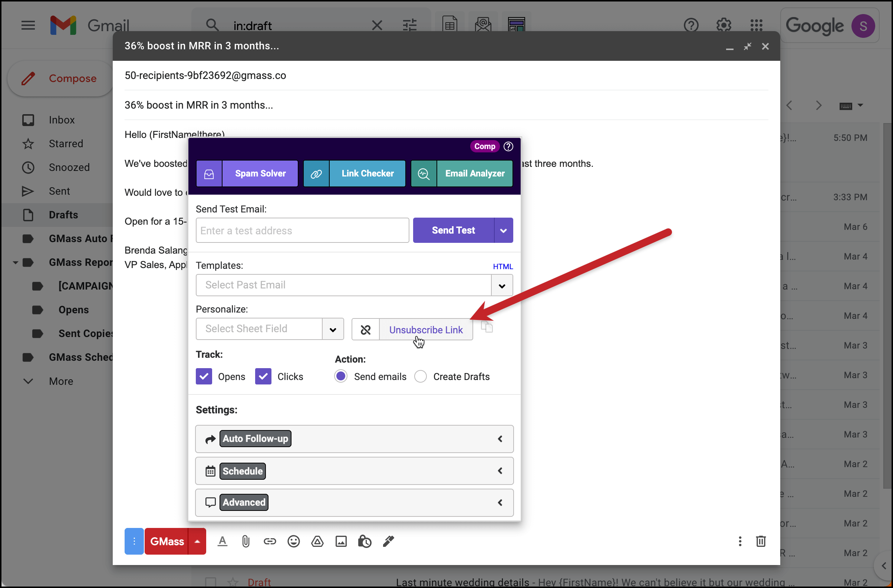Click the GMass email list builder icon
This screenshot has width=893, height=588.
tap(516, 25)
